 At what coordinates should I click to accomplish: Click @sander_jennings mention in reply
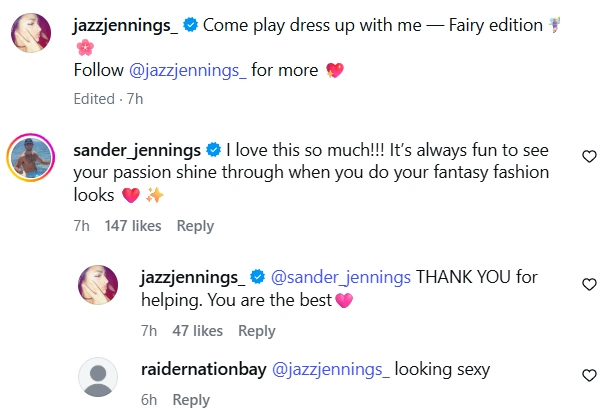pyautogui.click(x=341, y=278)
